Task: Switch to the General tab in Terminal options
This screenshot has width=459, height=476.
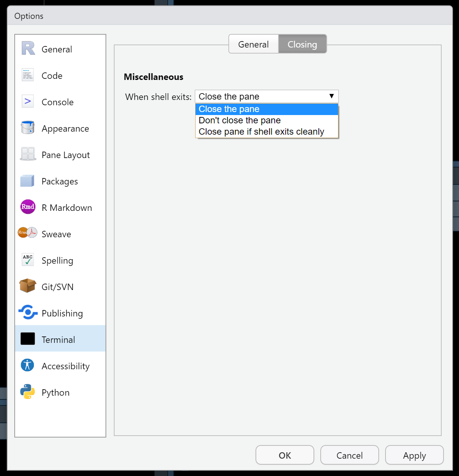Action: [x=254, y=44]
